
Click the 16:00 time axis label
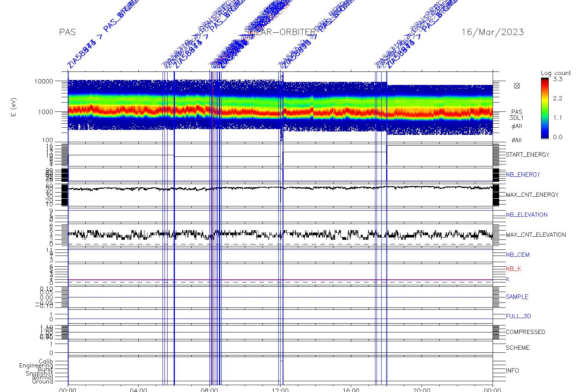(351, 390)
